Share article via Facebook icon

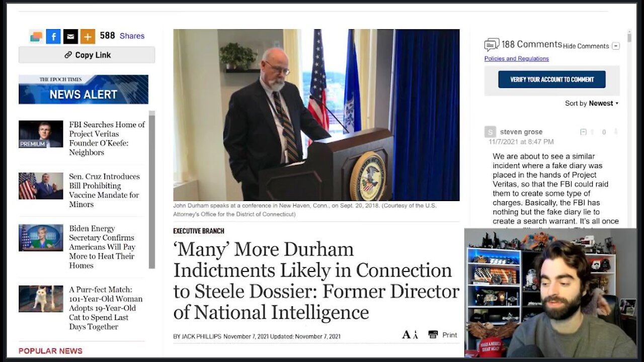pos(53,36)
